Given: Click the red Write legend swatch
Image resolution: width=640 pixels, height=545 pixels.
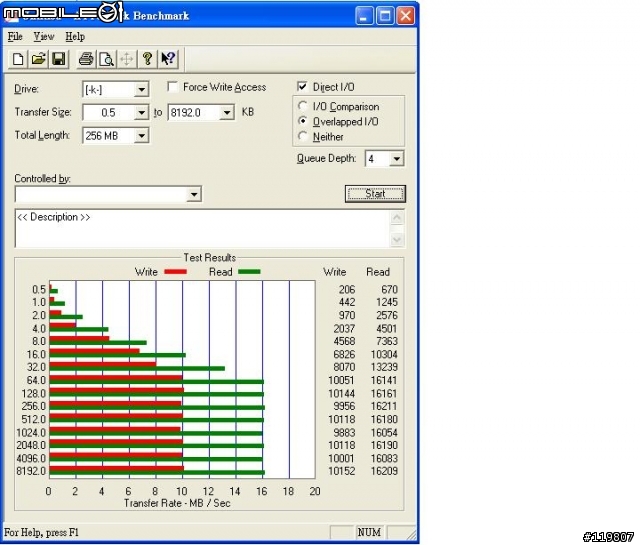Looking at the screenshot, I should 176,272.
